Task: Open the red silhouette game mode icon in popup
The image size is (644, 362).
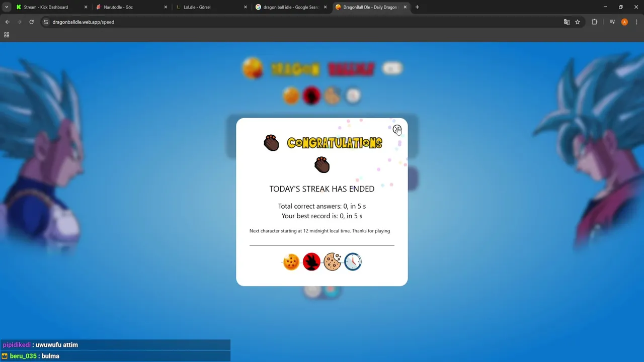Action: [x=311, y=261]
